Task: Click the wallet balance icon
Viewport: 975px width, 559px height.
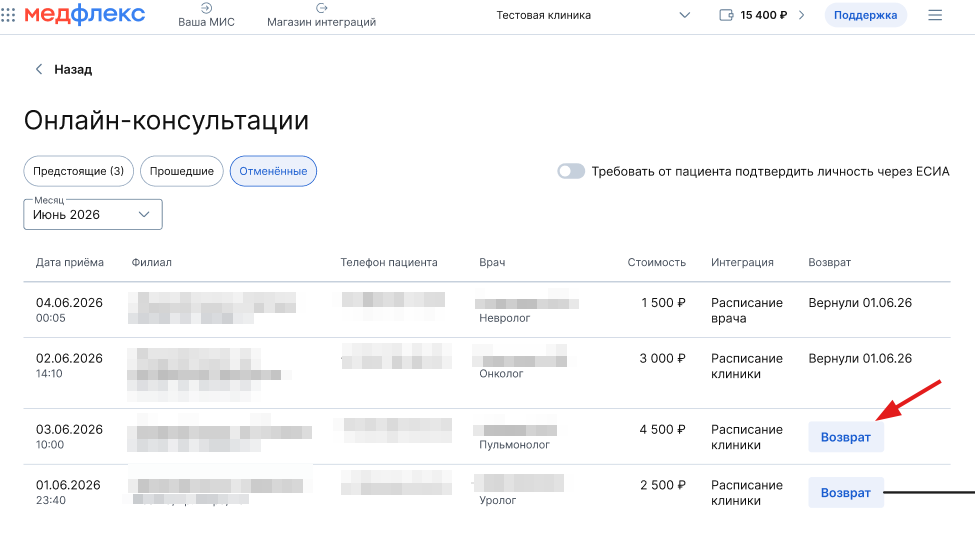Action: pos(727,15)
